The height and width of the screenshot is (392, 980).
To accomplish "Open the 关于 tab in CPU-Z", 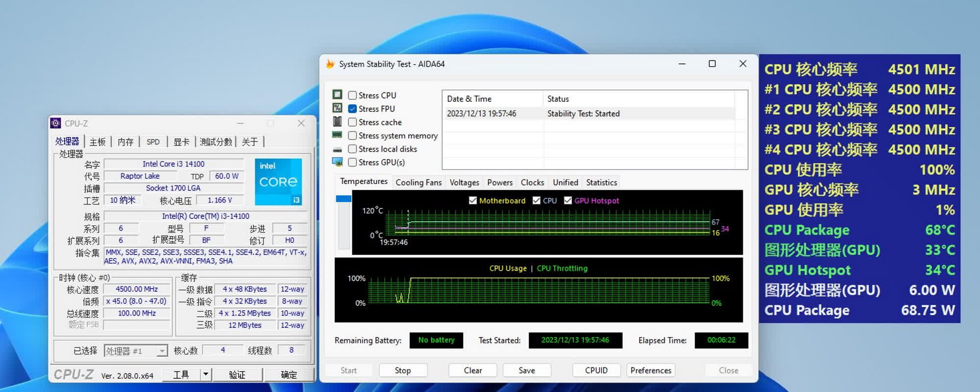I will (x=250, y=142).
